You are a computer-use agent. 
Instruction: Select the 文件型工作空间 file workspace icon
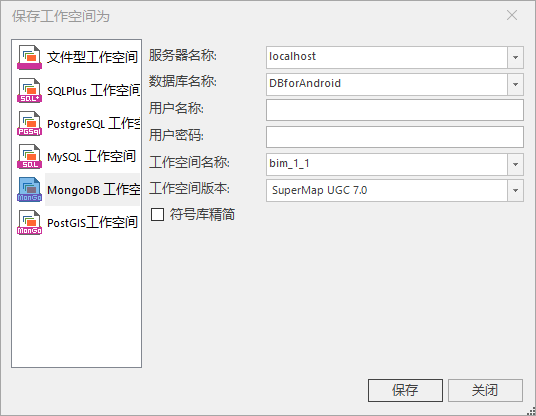29,57
